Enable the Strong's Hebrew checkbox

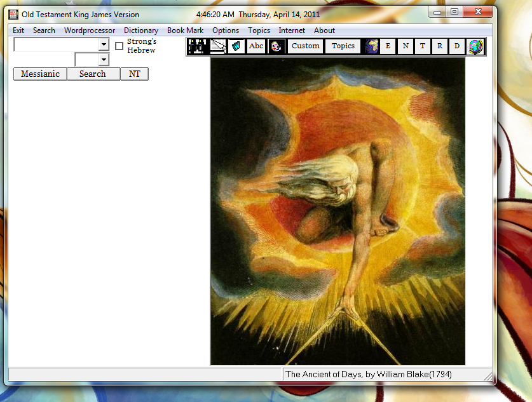point(119,46)
